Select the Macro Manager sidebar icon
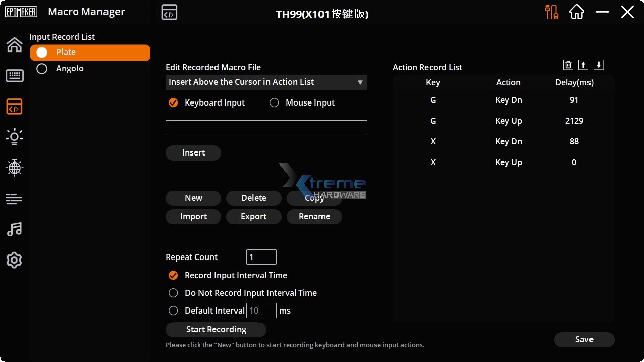 pos(14,107)
